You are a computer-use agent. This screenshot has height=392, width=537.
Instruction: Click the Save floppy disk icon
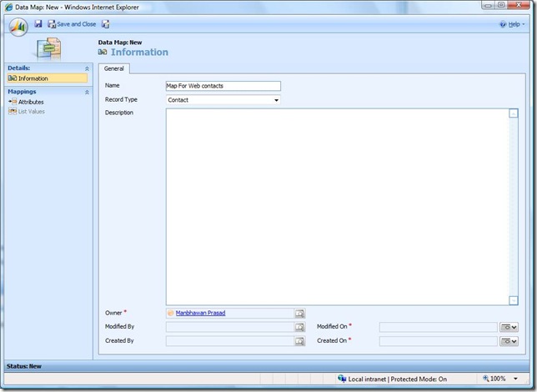coord(38,24)
